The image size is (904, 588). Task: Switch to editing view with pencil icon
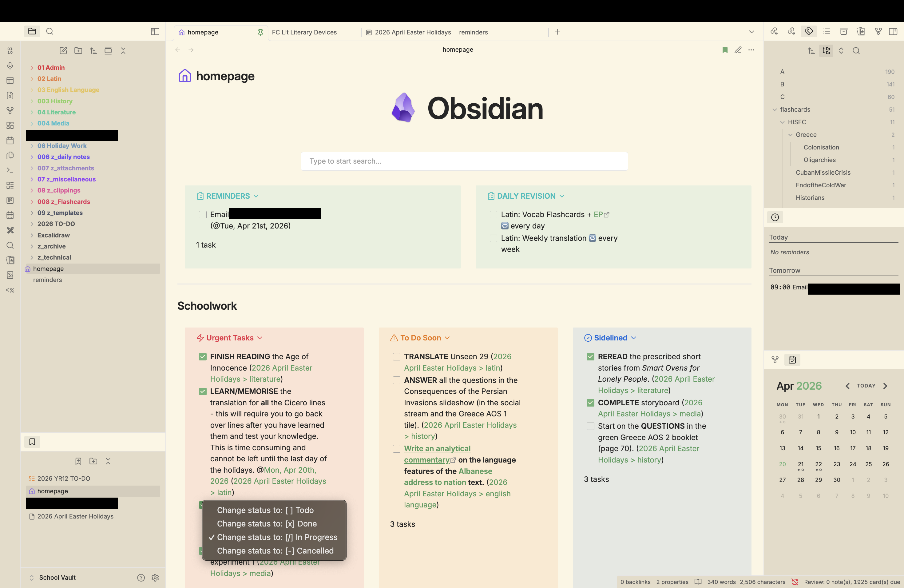(x=738, y=50)
